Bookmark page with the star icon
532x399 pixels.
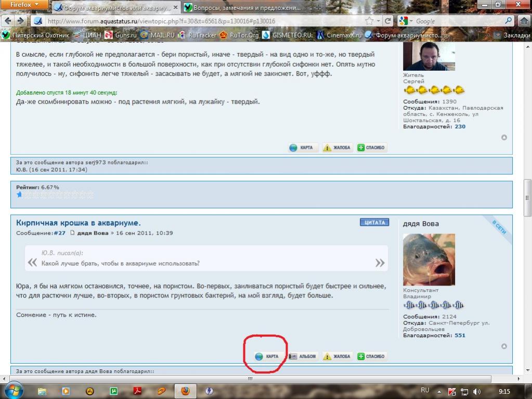[x=369, y=21]
